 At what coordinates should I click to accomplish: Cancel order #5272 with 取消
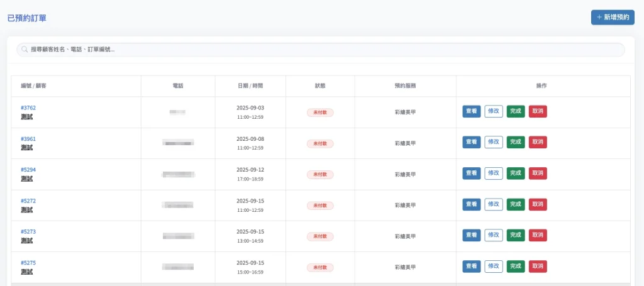pos(538,204)
